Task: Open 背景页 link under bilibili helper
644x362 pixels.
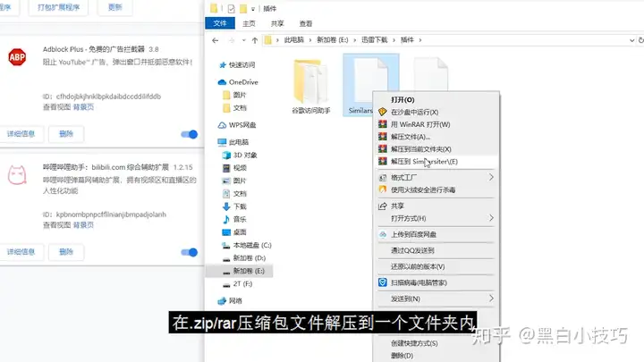Action: (83, 225)
